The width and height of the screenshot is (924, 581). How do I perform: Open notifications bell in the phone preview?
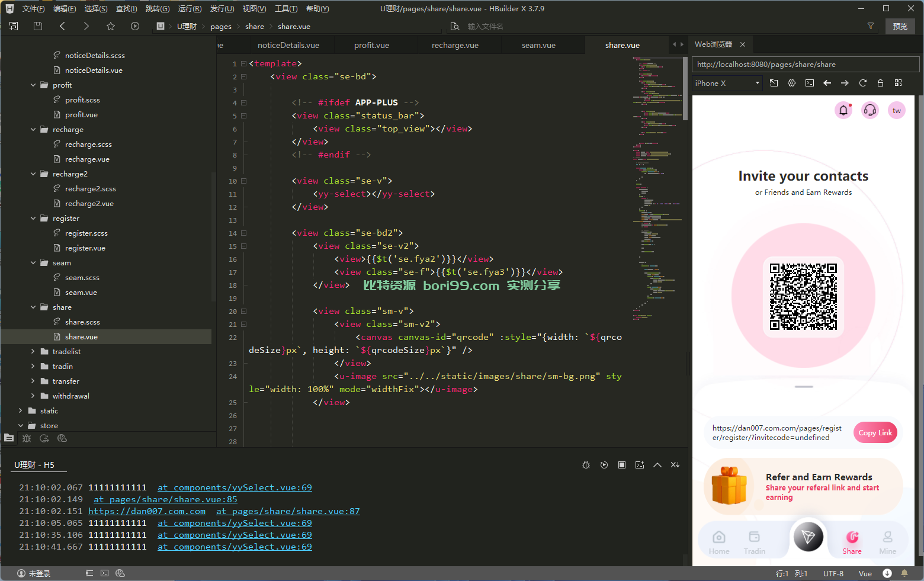click(843, 110)
